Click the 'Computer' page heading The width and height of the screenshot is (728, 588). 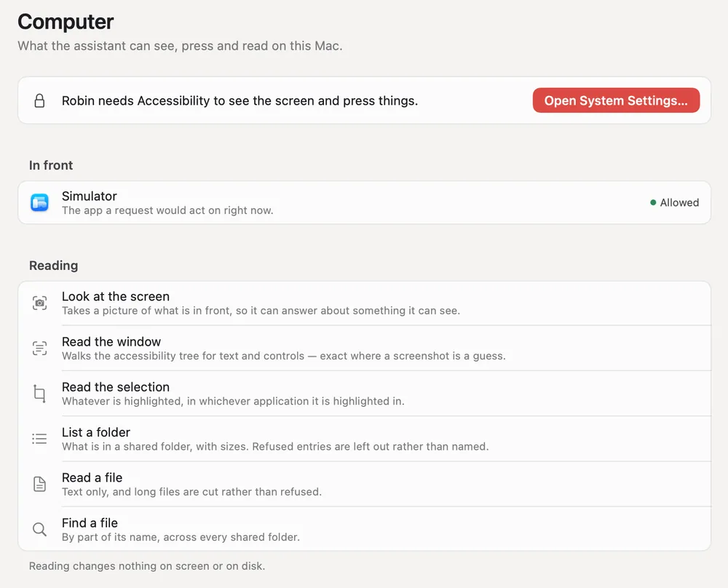click(66, 22)
